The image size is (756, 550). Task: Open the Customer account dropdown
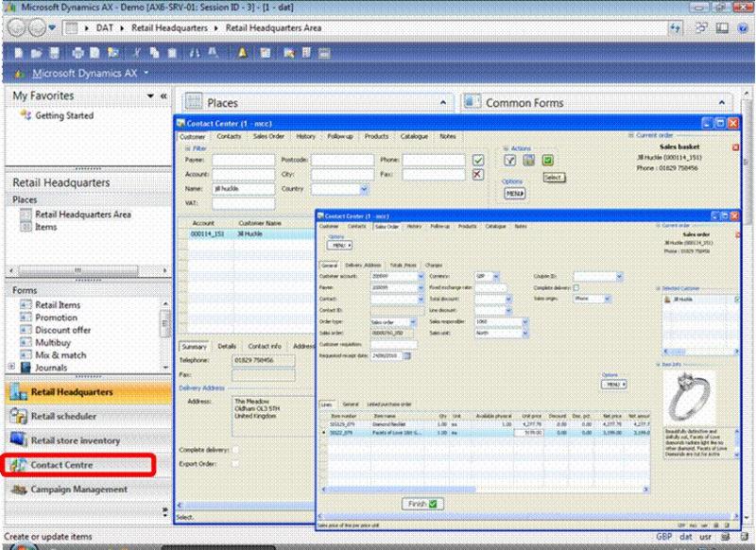[x=421, y=276]
